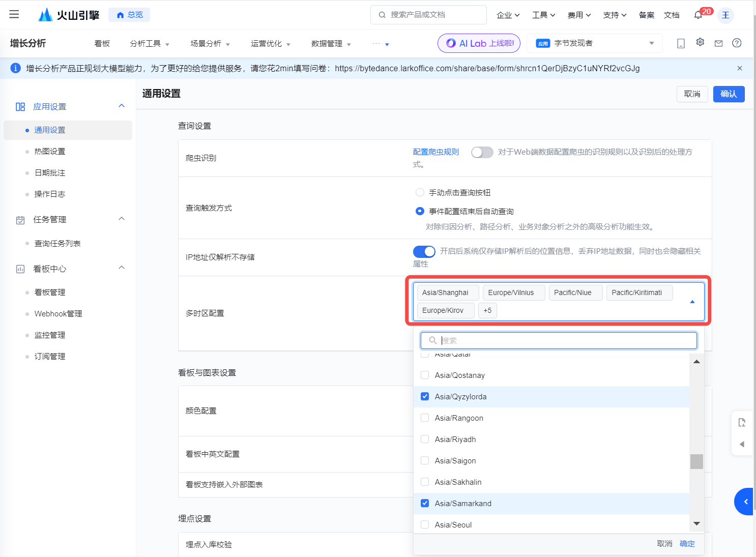Toggle the IP地址仅解析不存储 switch
Image resolution: width=756 pixels, height=557 pixels.
coord(424,251)
